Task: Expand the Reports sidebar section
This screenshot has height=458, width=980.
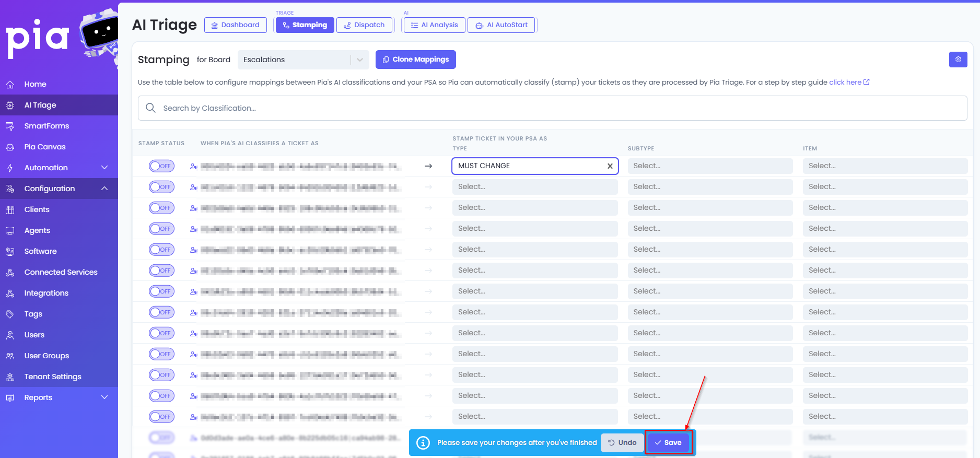Action: point(104,397)
